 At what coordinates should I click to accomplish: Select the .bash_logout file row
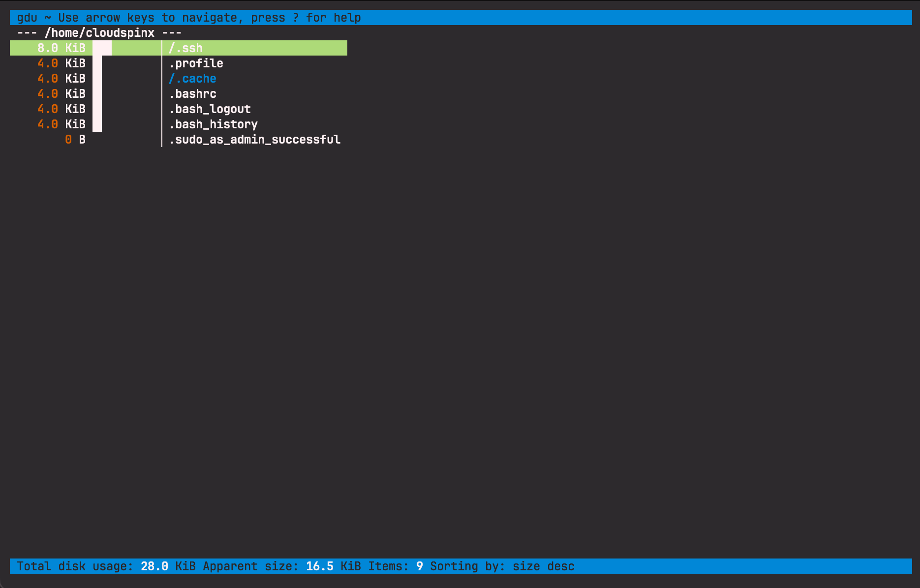coord(210,109)
